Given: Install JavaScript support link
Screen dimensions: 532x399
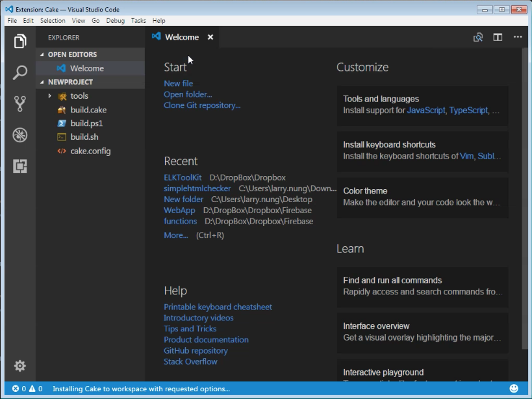Looking at the screenshot, I should (426, 110).
